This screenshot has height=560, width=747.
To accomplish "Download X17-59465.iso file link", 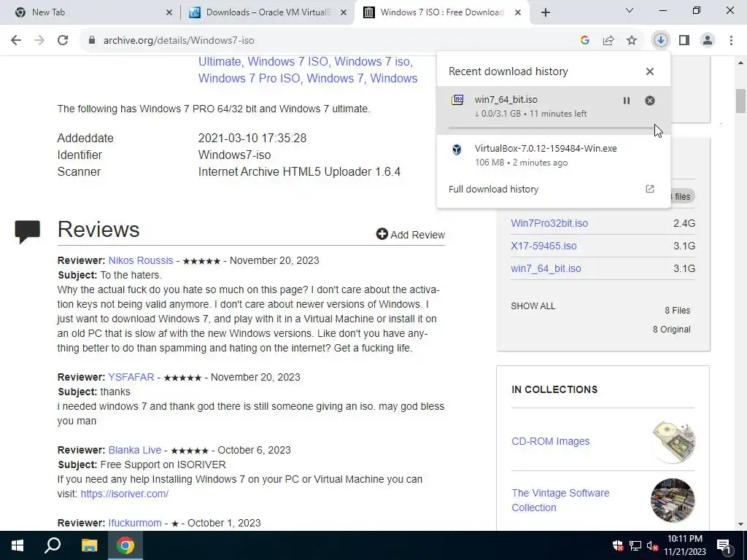I will tap(543, 246).
